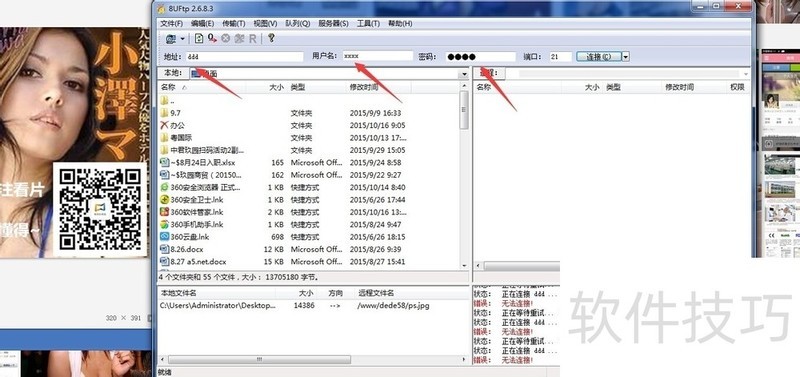Expand the local path combo box arrow

(464, 74)
